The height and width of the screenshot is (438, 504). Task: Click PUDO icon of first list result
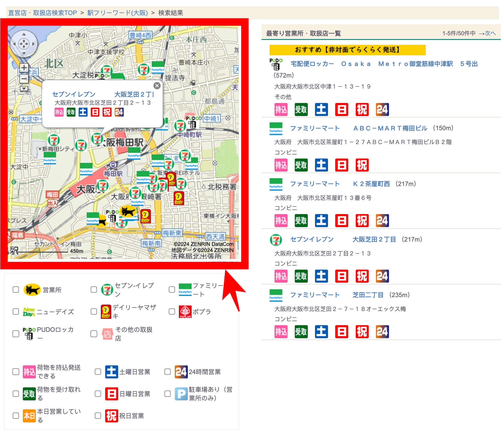[x=276, y=64]
